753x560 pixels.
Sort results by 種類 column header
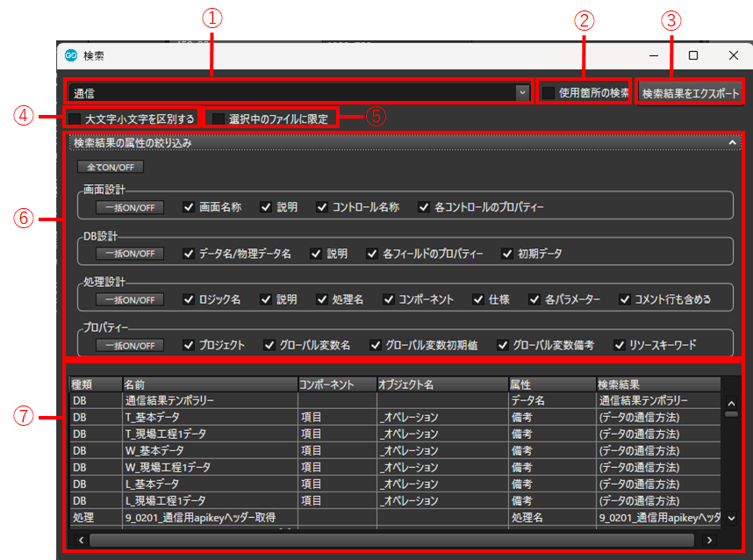point(95,384)
